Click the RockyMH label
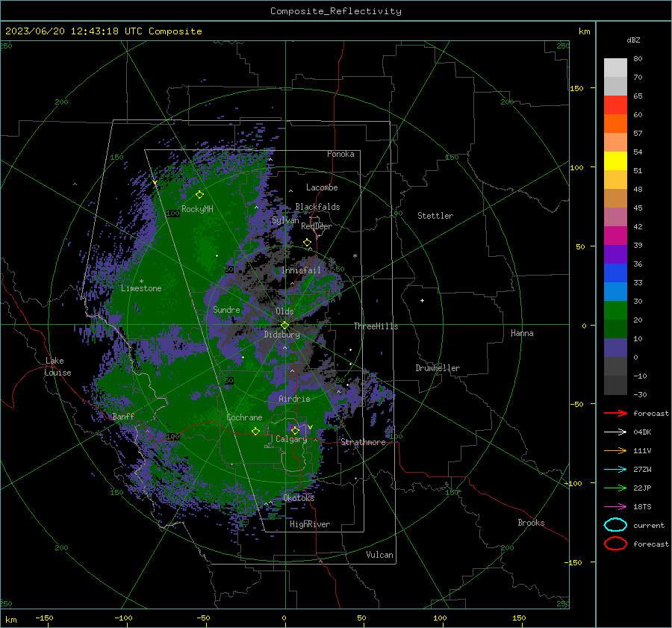 tap(197, 209)
